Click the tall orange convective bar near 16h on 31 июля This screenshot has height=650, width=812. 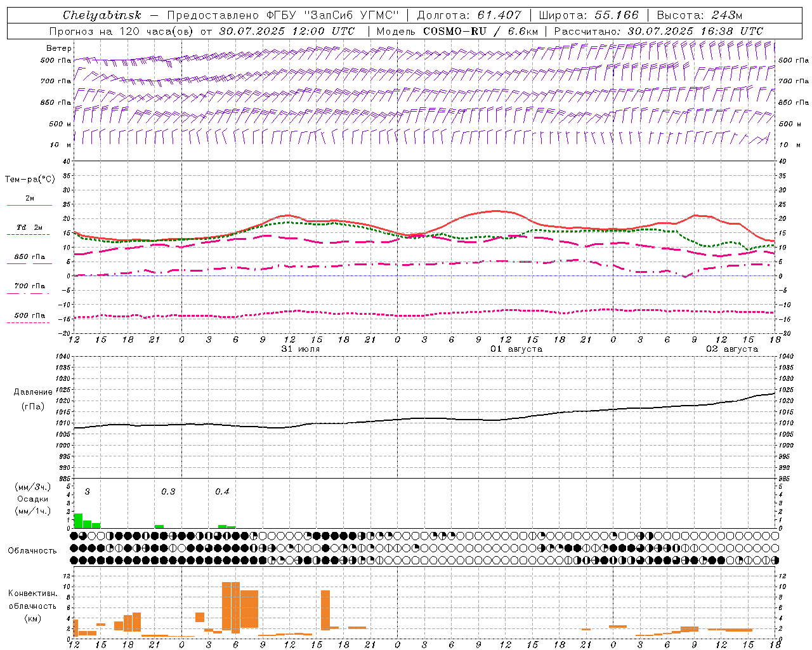coord(325,610)
